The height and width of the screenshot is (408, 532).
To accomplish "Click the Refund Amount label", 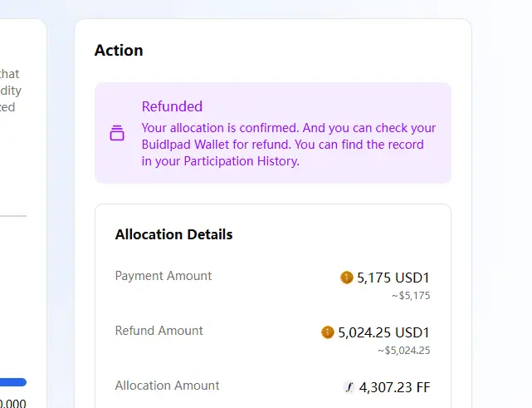I will pos(159,331).
